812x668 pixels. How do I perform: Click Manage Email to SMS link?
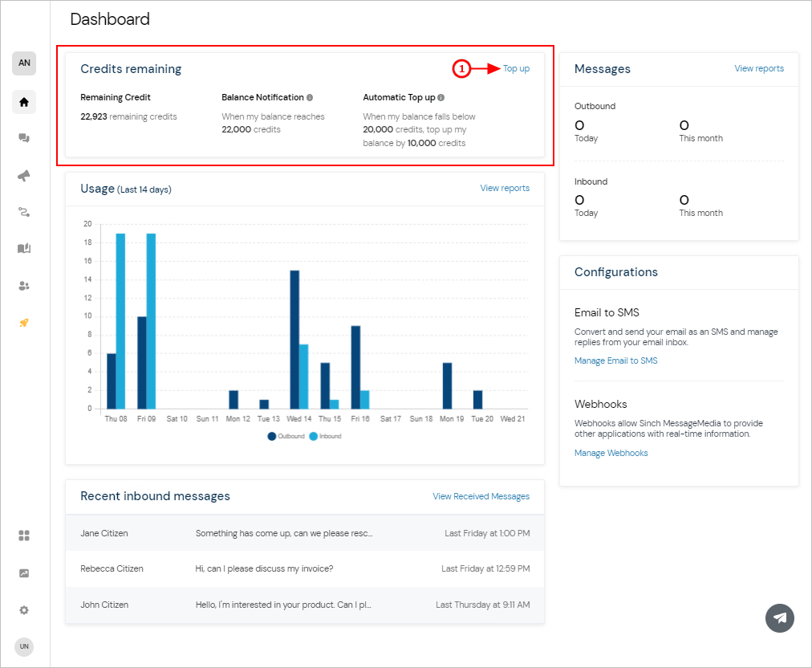(615, 360)
